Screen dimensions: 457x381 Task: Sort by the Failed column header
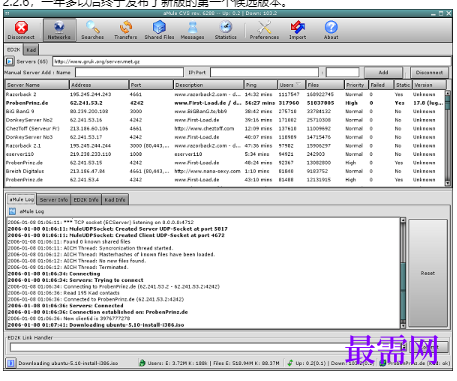381,85
